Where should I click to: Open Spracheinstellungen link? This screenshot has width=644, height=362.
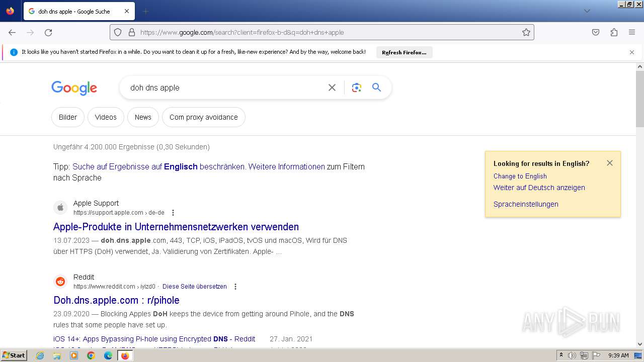[526, 204]
